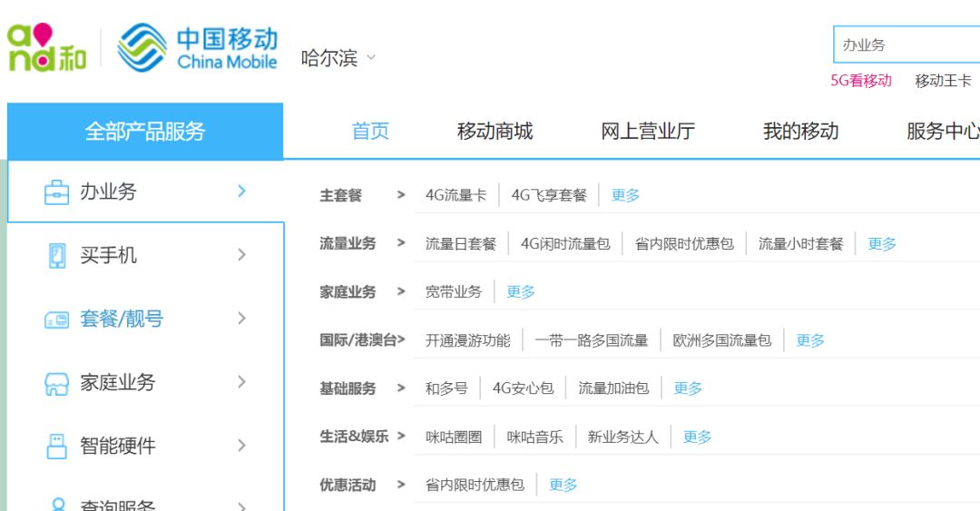This screenshot has height=511, width=980.
Task: Open the 服务中心 tab
Action: pos(943,132)
